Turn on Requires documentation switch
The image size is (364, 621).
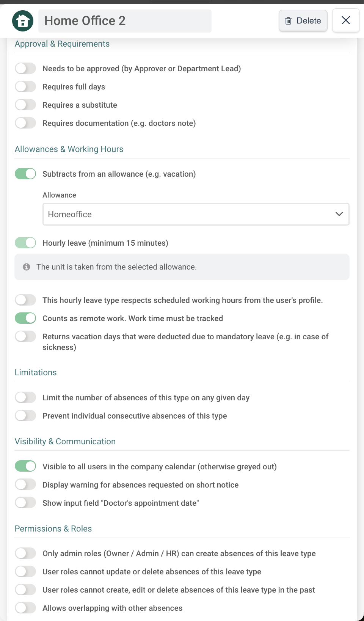click(25, 123)
